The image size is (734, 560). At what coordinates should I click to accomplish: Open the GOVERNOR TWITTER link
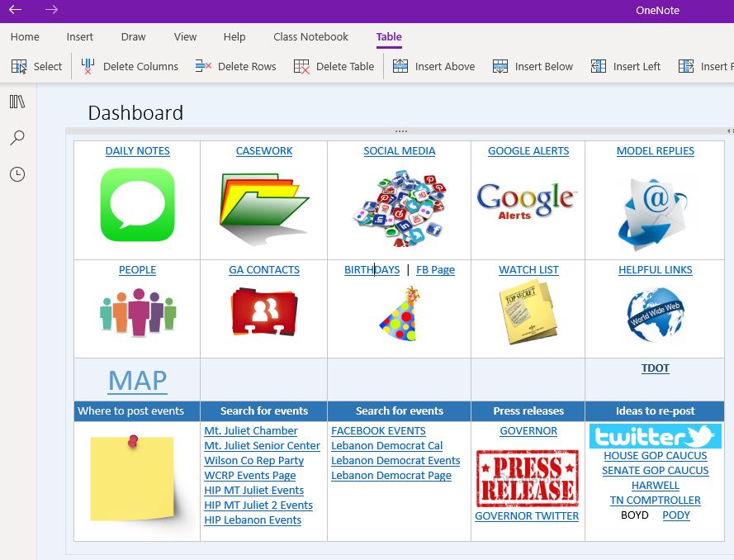(x=527, y=516)
